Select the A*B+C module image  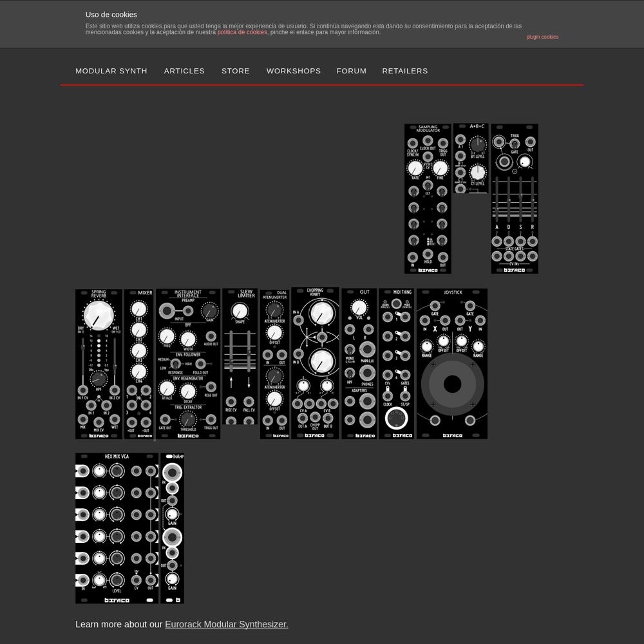click(x=471, y=158)
